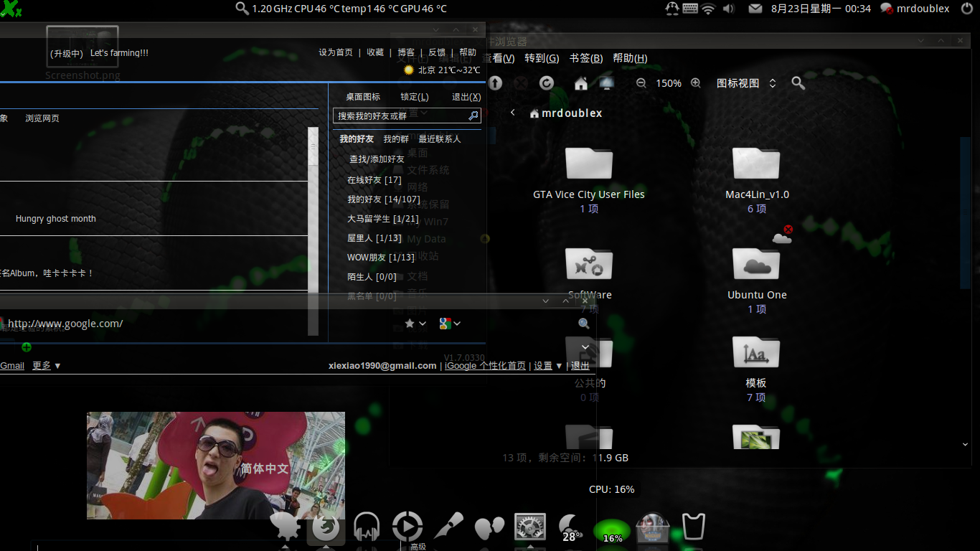The image size is (980, 551).
Task: Click the http://www.google.com/ address bar
Action: pos(65,324)
